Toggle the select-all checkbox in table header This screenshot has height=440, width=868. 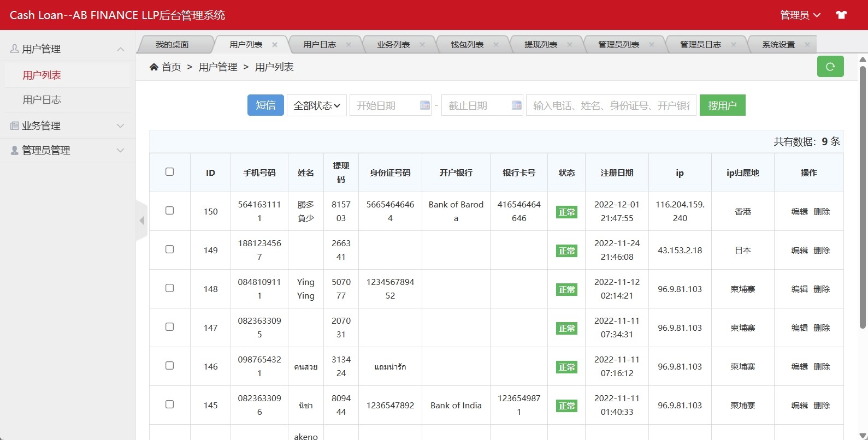tap(169, 172)
